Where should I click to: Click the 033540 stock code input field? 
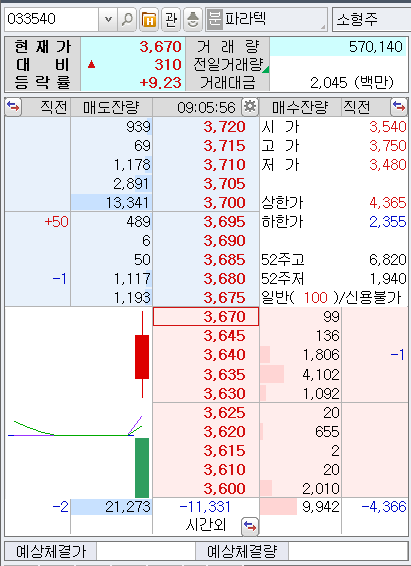point(52,19)
